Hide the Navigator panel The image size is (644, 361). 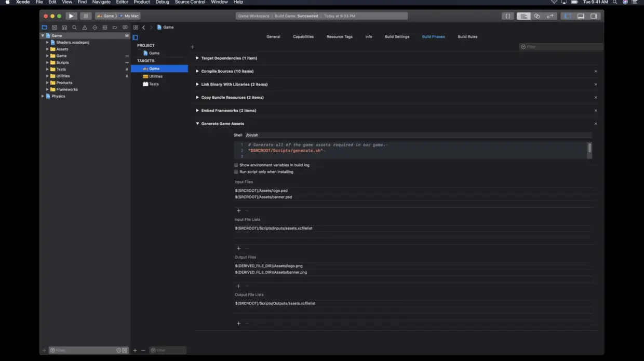pos(568,16)
